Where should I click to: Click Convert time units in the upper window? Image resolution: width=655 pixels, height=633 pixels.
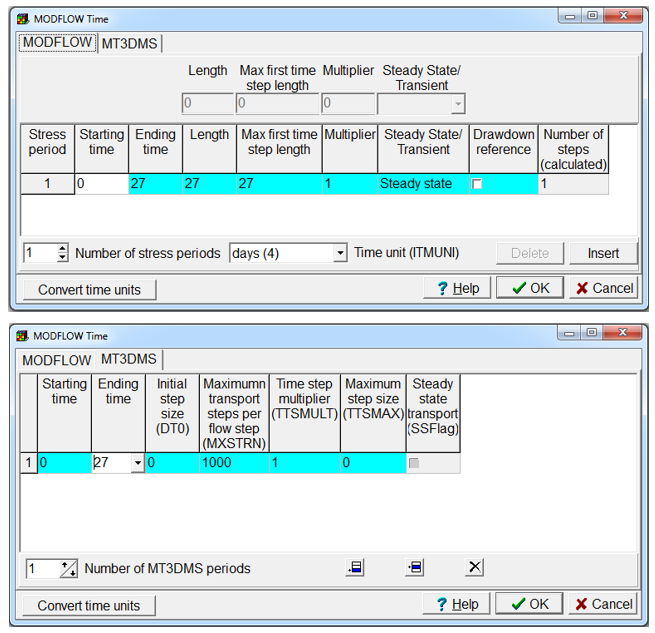[x=89, y=290]
